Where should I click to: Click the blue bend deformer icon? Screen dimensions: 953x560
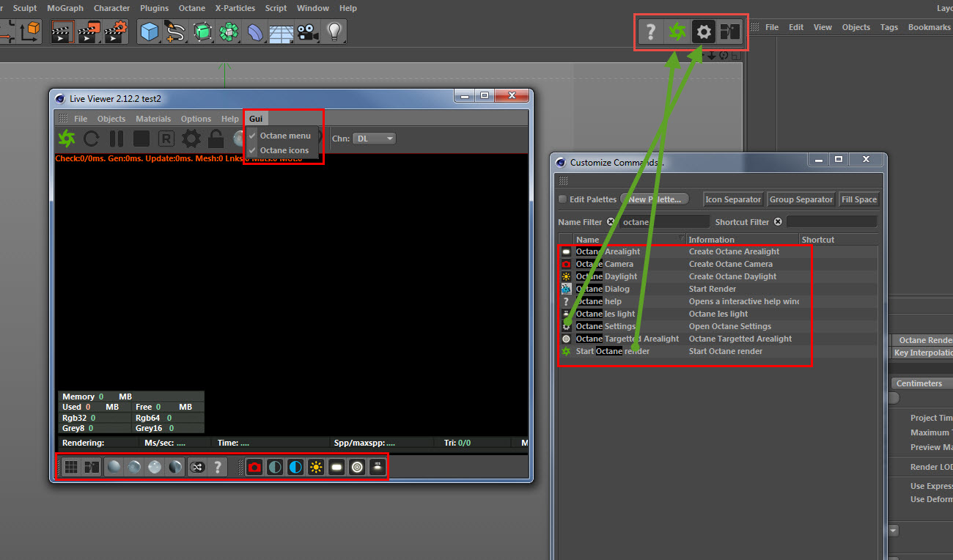(255, 32)
